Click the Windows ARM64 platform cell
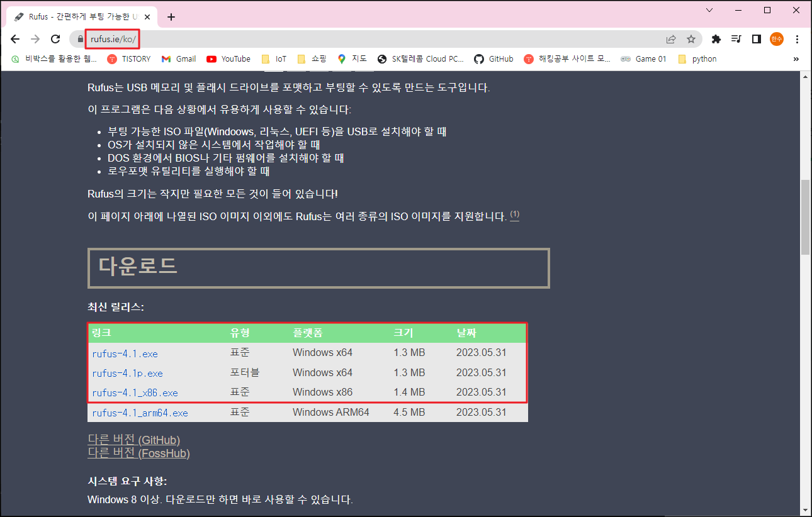This screenshot has width=812, height=517. click(x=331, y=413)
